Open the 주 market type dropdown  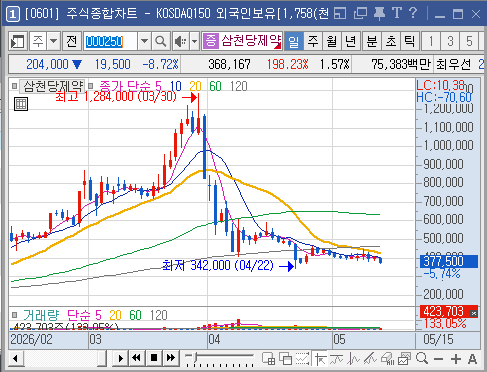click(53, 42)
